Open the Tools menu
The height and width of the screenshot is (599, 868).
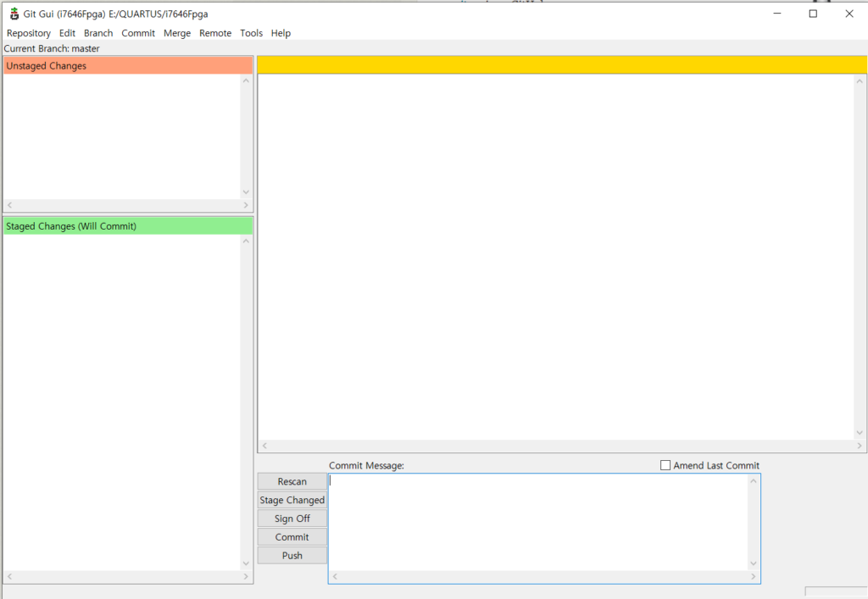(251, 33)
